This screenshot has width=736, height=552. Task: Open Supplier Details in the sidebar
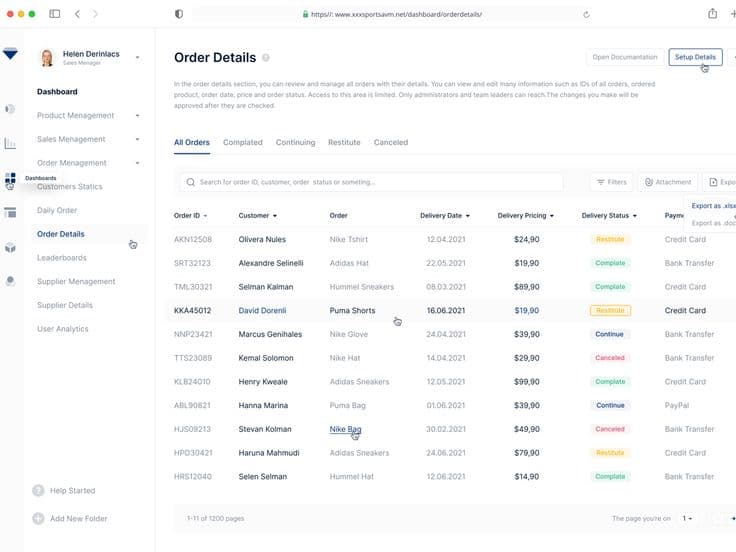pyautogui.click(x=65, y=305)
